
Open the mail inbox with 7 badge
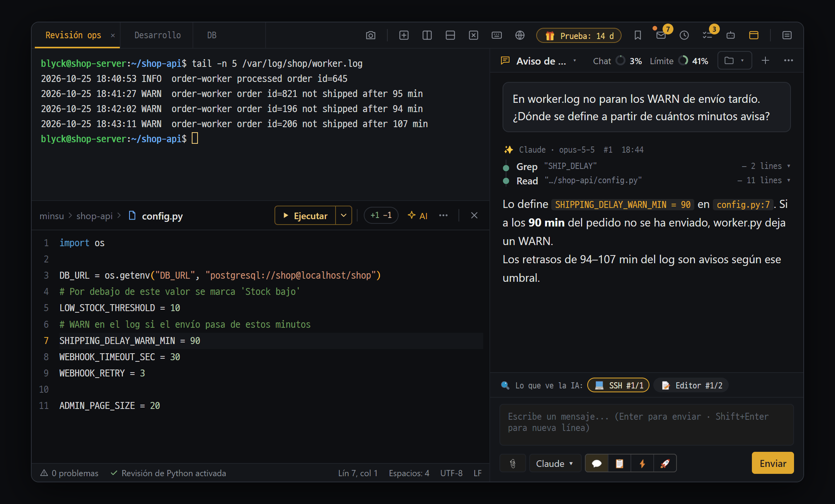(x=661, y=35)
